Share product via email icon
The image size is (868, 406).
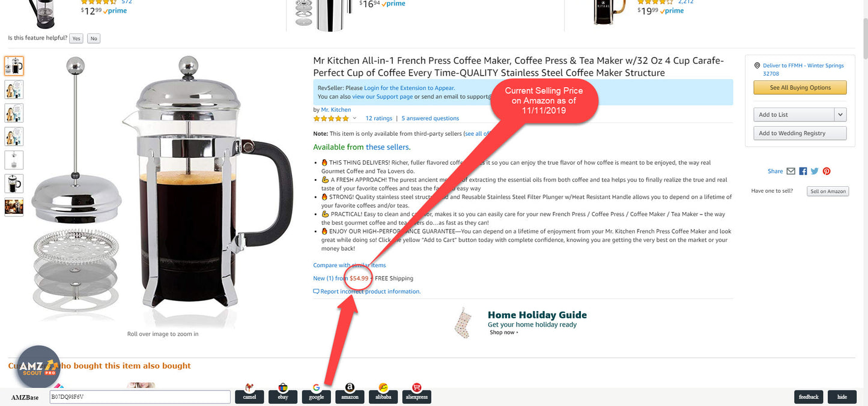click(x=791, y=171)
